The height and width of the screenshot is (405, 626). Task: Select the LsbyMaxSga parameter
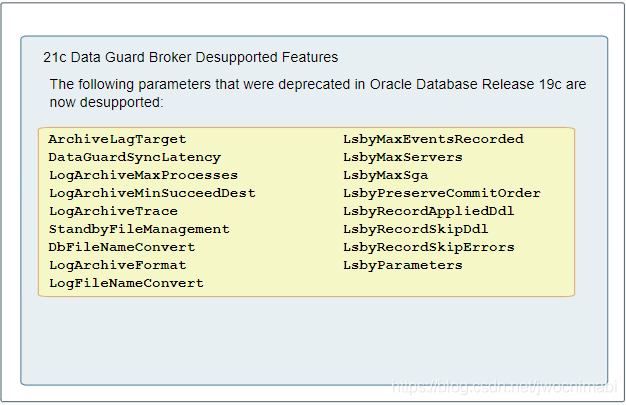coord(385,175)
